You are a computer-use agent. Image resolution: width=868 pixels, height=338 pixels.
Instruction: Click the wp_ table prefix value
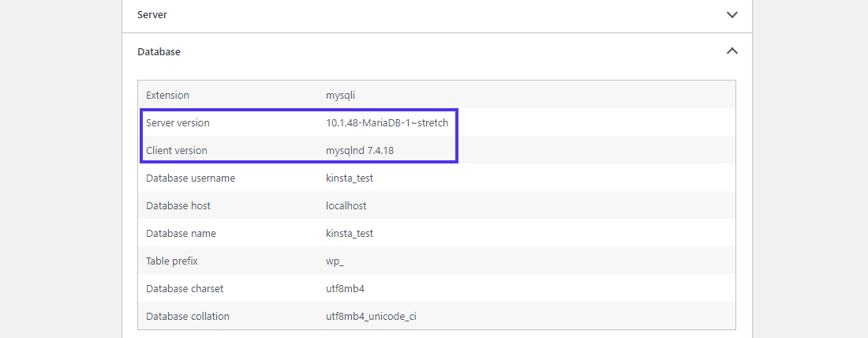click(x=335, y=261)
